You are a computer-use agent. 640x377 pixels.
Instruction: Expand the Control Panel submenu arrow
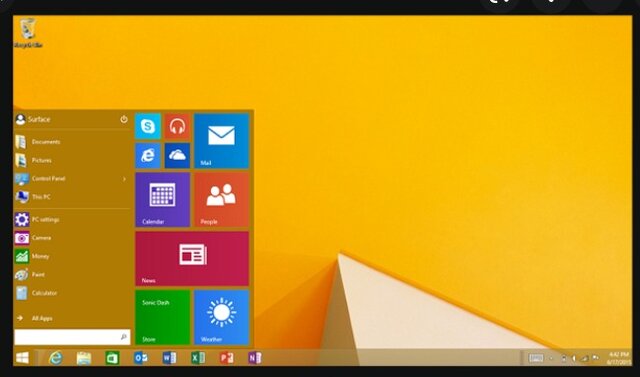[124, 179]
